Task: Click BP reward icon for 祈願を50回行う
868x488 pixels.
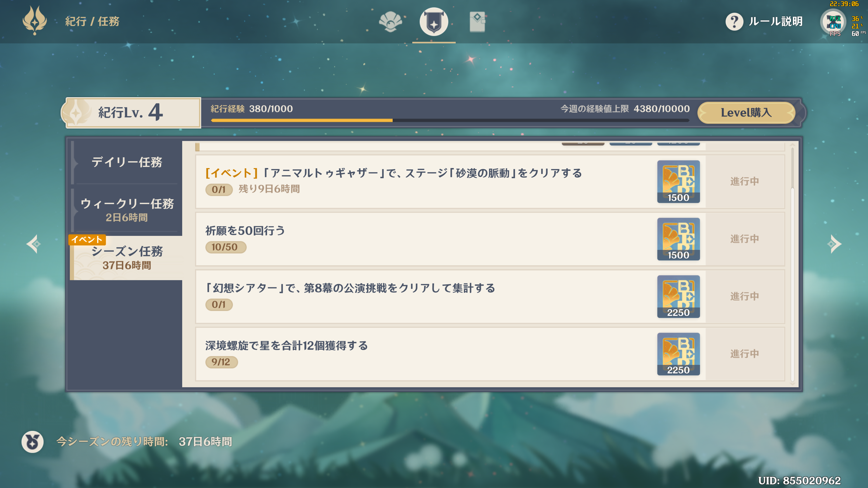Action: (x=678, y=239)
